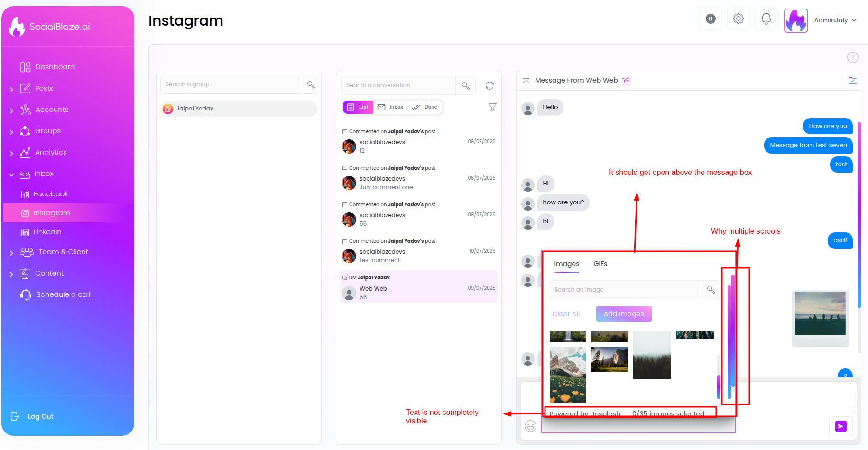Select the foggy forest thumbnail
This screenshot has height=450, width=868.
click(652, 355)
